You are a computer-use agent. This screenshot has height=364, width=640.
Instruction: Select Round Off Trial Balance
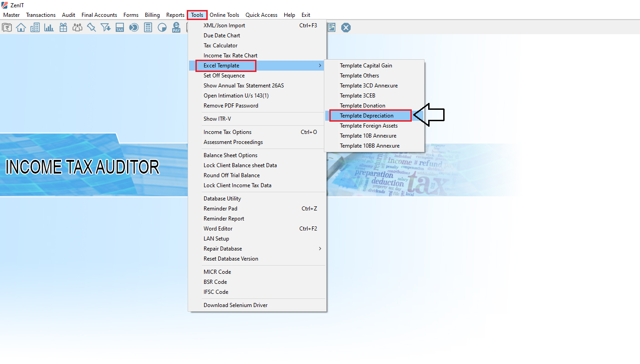257,175
